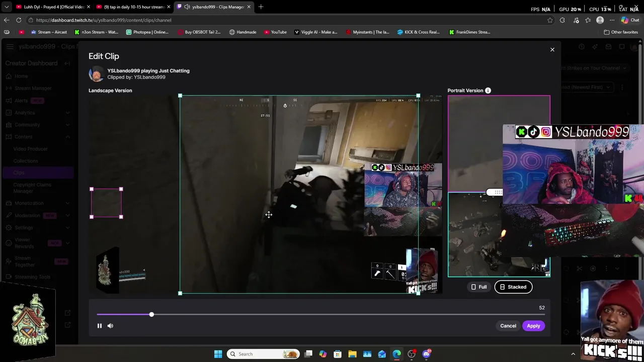Viewport: 644px width, 362px height.
Task: Open Collections in the sidebar
Action: pos(26,161)
